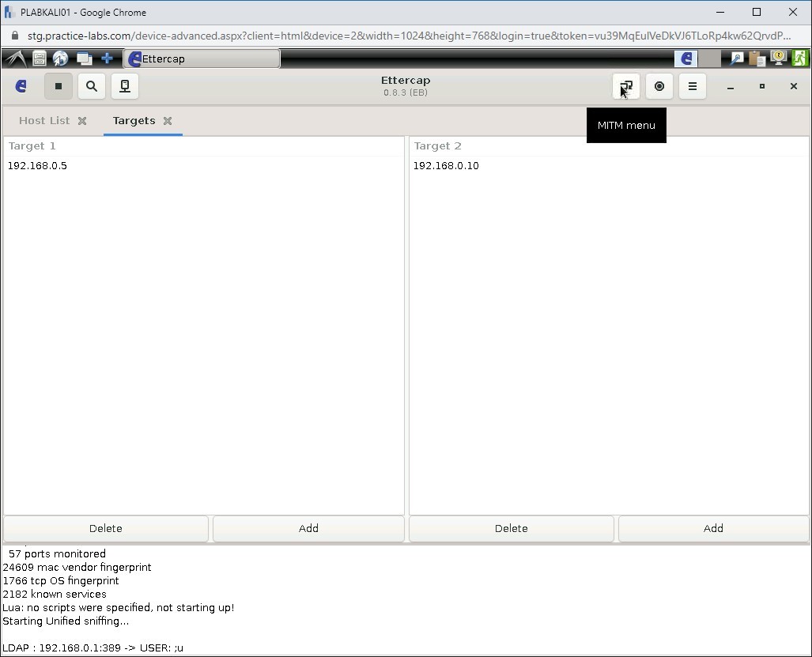
Task: Open host scanning with the magnifier icon
Action: point(92,86)
